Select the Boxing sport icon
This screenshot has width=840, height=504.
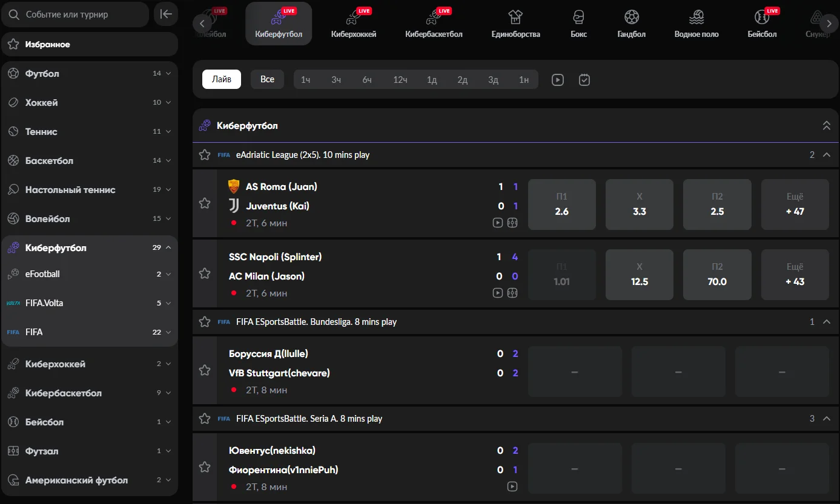tap(578, 24)
